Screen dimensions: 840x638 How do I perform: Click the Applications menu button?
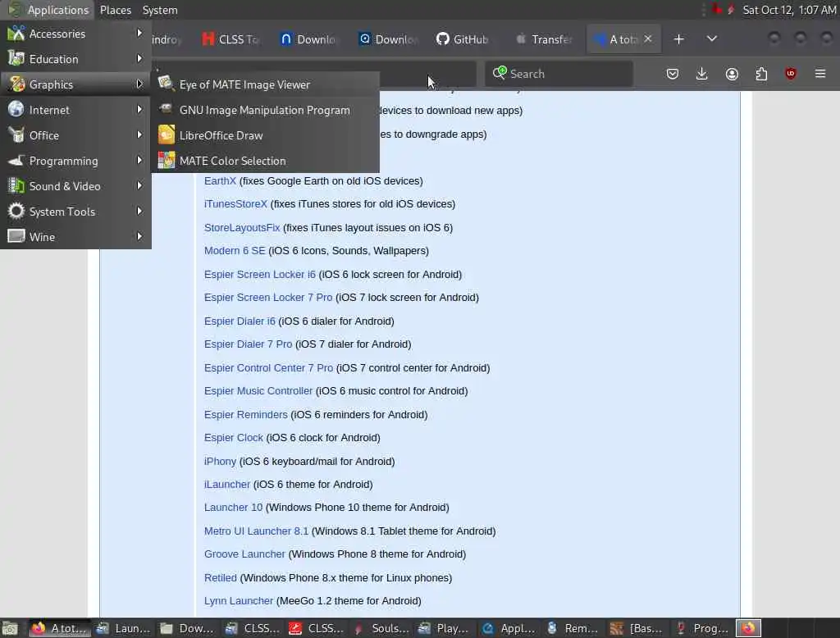(x=48, y=10)
